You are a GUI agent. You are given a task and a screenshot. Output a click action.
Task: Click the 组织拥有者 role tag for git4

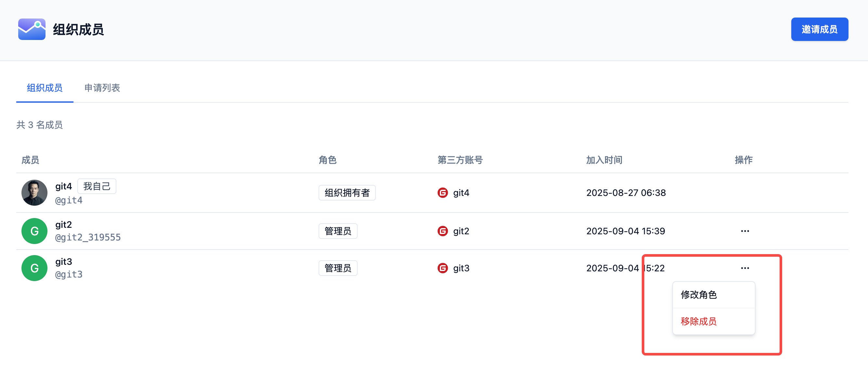(x=347, y=193)
